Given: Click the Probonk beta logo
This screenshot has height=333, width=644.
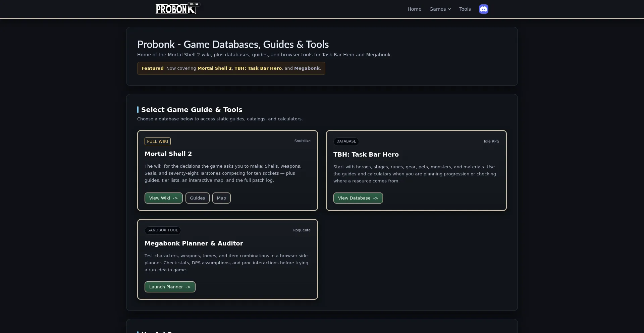Looking at the screenshot, I should [x=178, y=8].
